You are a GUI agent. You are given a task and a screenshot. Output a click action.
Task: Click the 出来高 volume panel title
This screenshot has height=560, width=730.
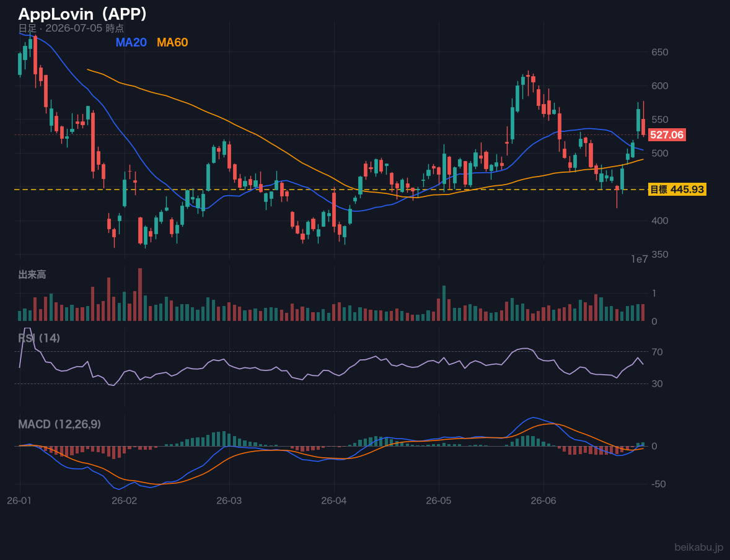(32, 274)
